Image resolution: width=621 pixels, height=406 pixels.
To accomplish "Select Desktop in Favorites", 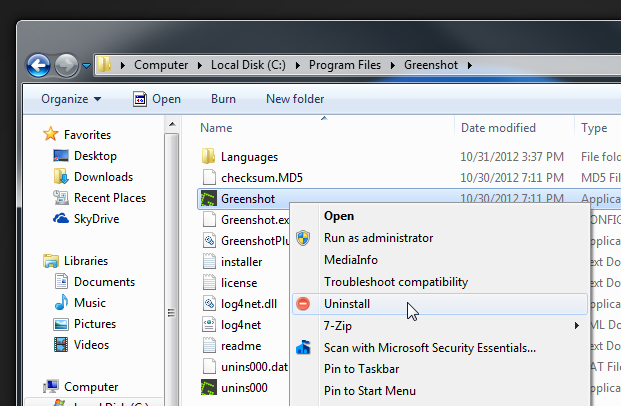I will click(x=95, y=156).
